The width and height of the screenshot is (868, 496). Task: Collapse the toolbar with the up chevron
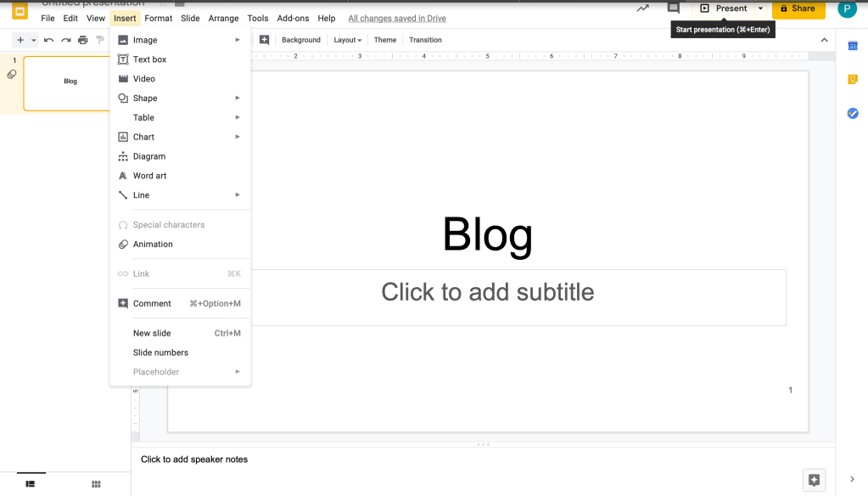click(823, 40)
